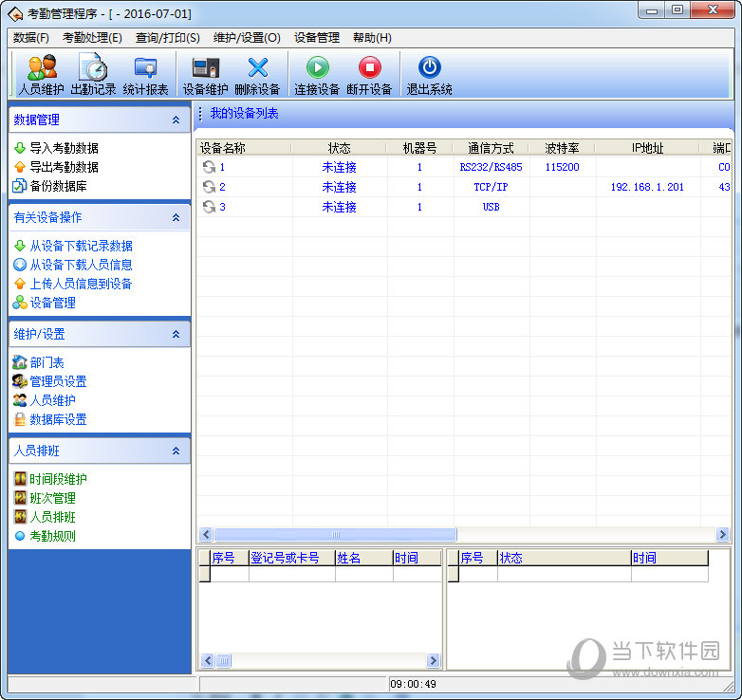Viewport: 742px width, 700px height.
Task: Open 设备维护 toolbar icon
Action: (x=205, y=67)
